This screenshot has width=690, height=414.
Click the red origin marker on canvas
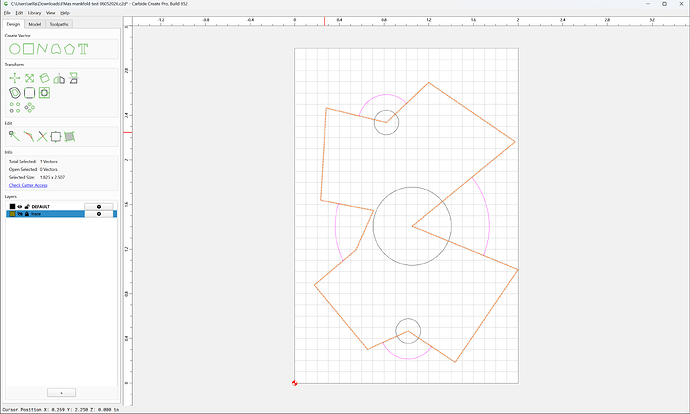[294, 383]
